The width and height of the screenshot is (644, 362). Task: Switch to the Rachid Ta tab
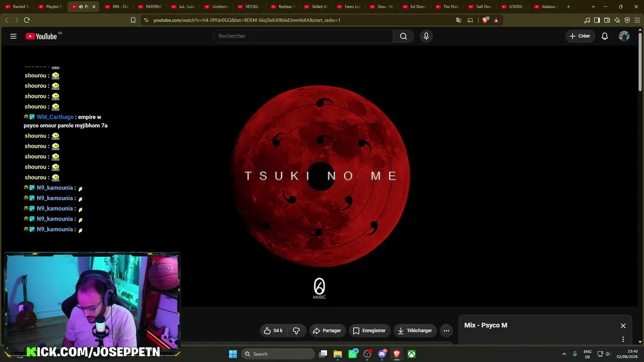coord(18,7)
